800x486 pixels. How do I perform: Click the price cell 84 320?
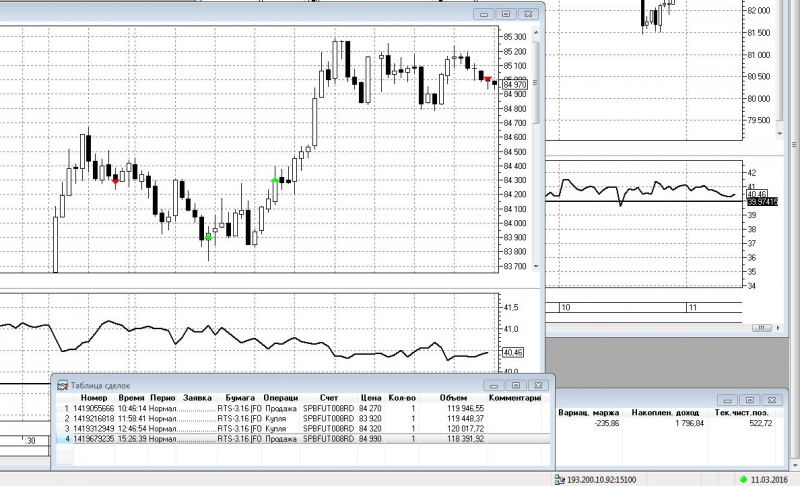coord(370,429)
